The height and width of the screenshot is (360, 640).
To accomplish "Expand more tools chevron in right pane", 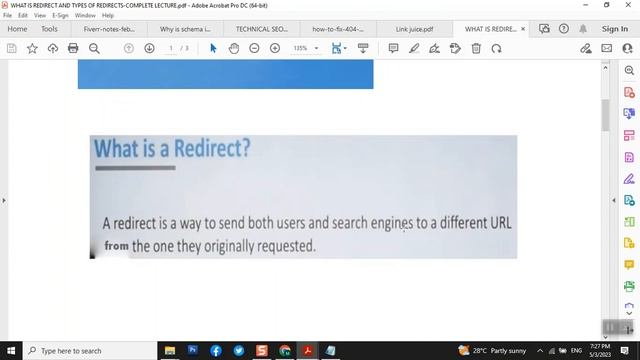I will [x=629, y=313].
